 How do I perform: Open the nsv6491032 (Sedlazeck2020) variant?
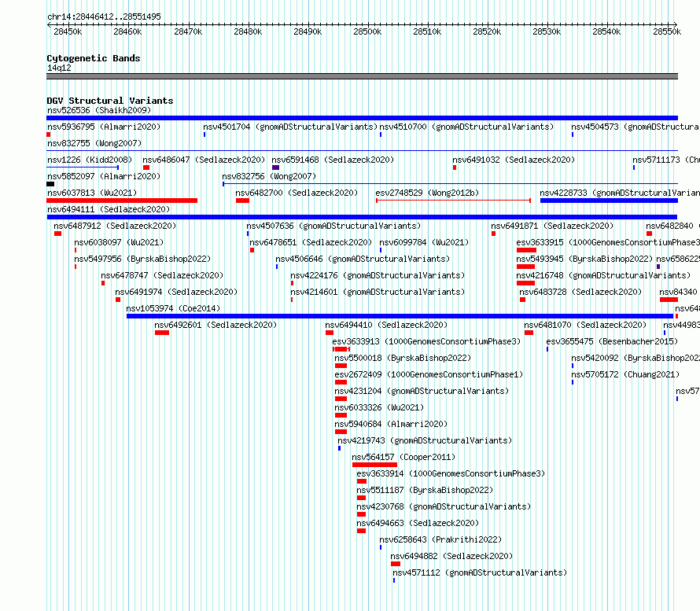(x=514, y=160)
